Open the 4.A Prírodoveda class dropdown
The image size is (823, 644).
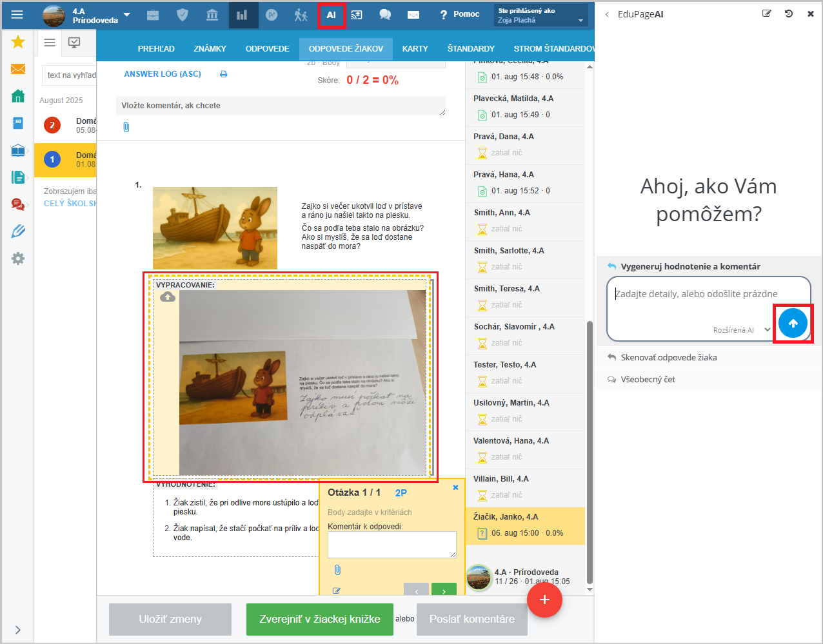126,15
